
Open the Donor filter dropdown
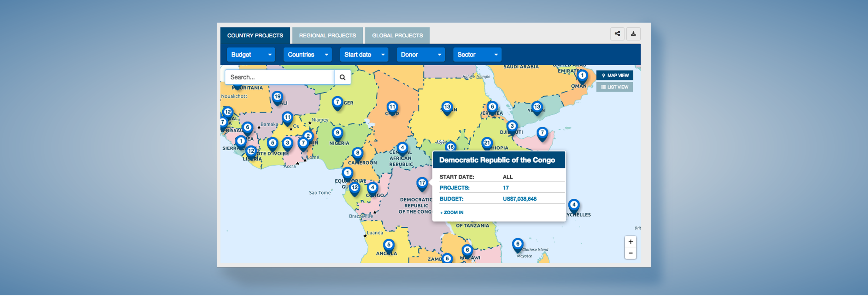click(x=421, y=55)
